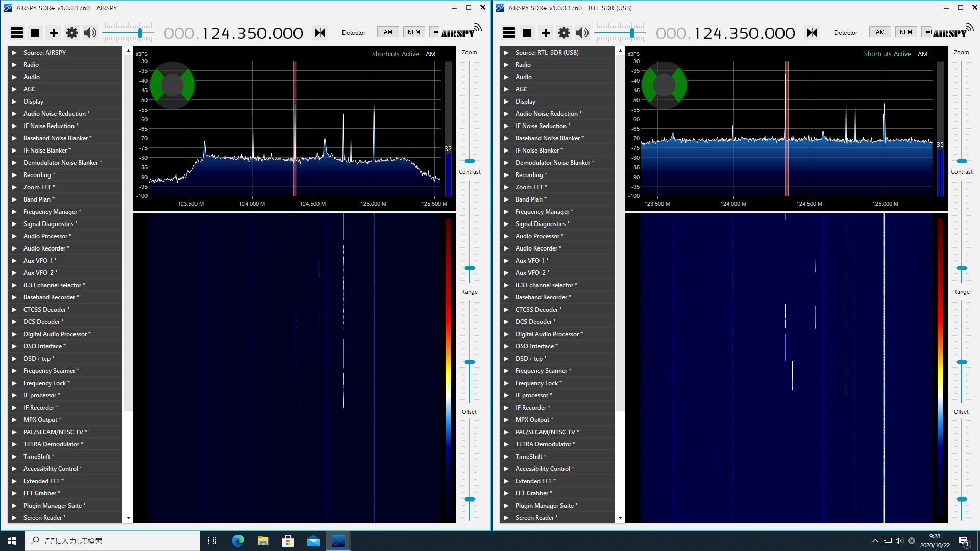Stop the radio in AIRSPY window
The image size is (980, 551).
[35, 33]
